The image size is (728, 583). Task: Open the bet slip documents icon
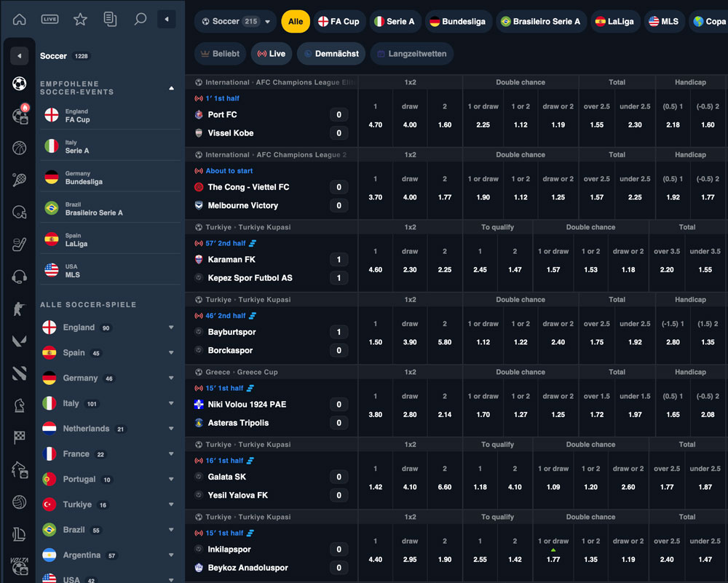(x=110, y=20)
